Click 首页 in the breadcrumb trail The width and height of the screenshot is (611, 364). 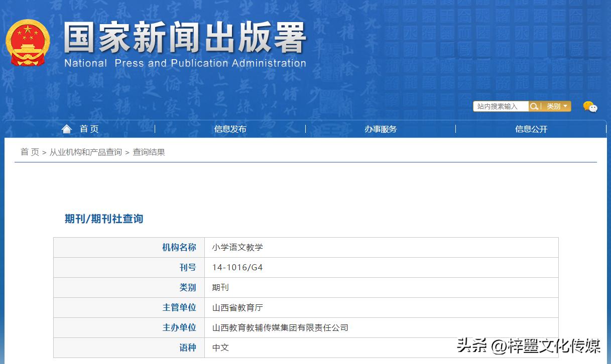point(29,152)
